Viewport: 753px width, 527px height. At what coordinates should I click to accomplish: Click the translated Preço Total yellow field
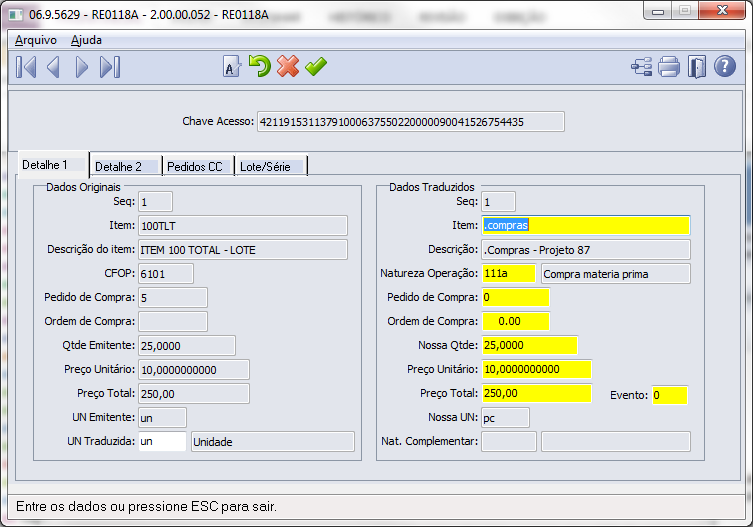537,393
